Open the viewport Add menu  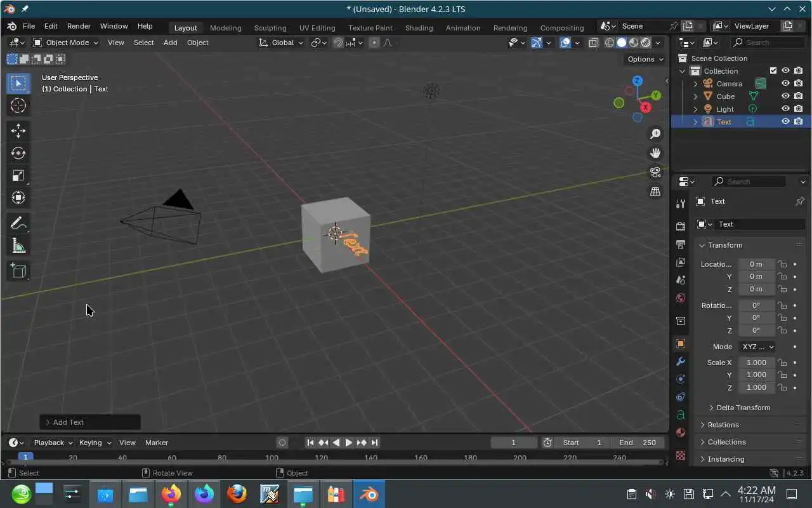(x=171, y=43)
